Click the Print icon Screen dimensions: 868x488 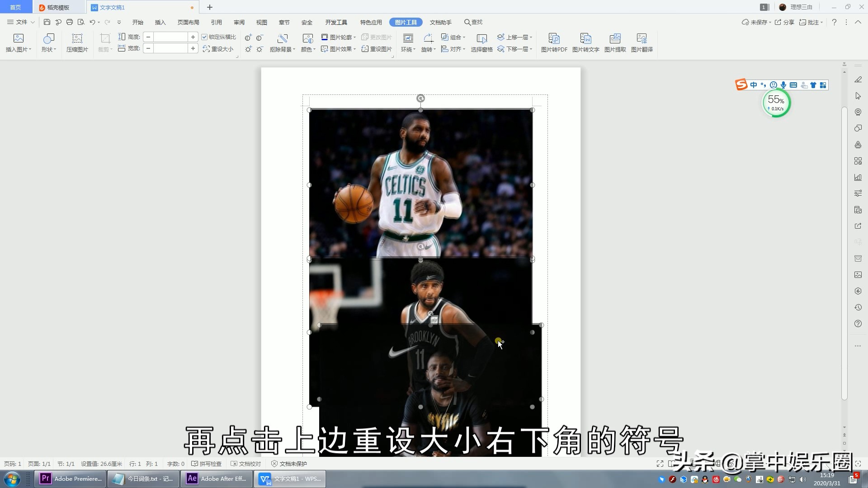coord(70,22)
